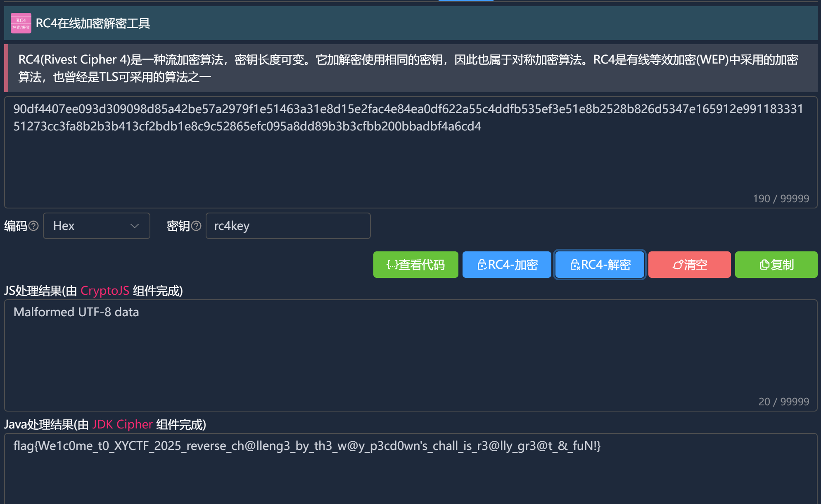Click the dropdown chevron arrow beside Hex
The height and width of the screenshot is (504, 821).
pyautogui.click(x=134, y=226)
